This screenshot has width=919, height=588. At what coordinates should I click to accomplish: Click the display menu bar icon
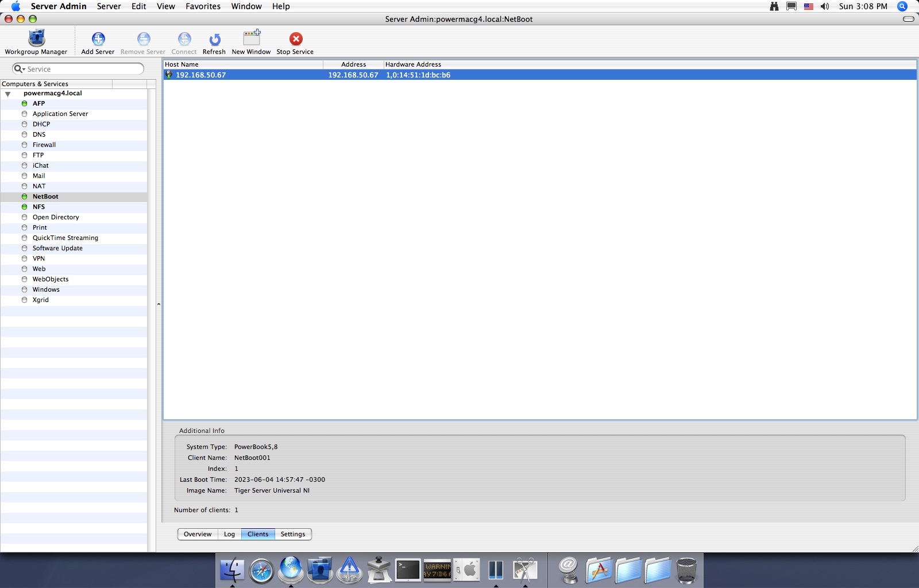click(x=791, y=6)
